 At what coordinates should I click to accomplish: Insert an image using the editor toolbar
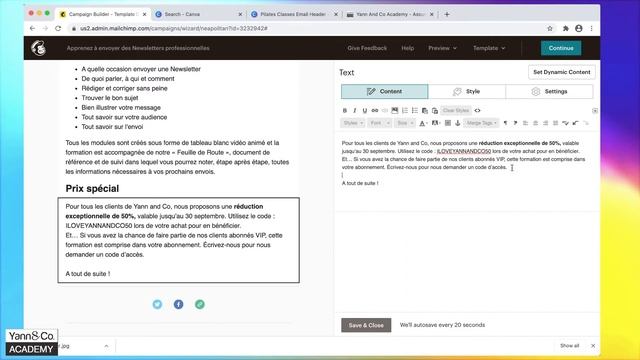[395, 111]
